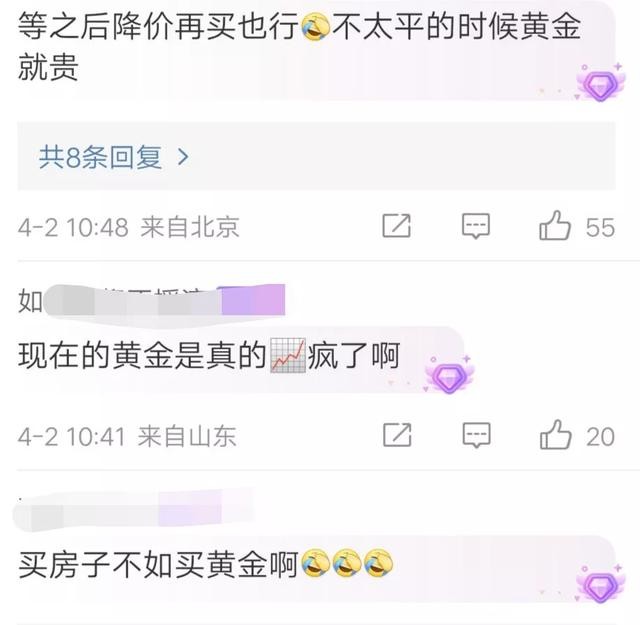Tap diamond badge beside 疯了啊 comment
Image resolution: width=640 pixels, height=625 pixels.
point(449,375)
